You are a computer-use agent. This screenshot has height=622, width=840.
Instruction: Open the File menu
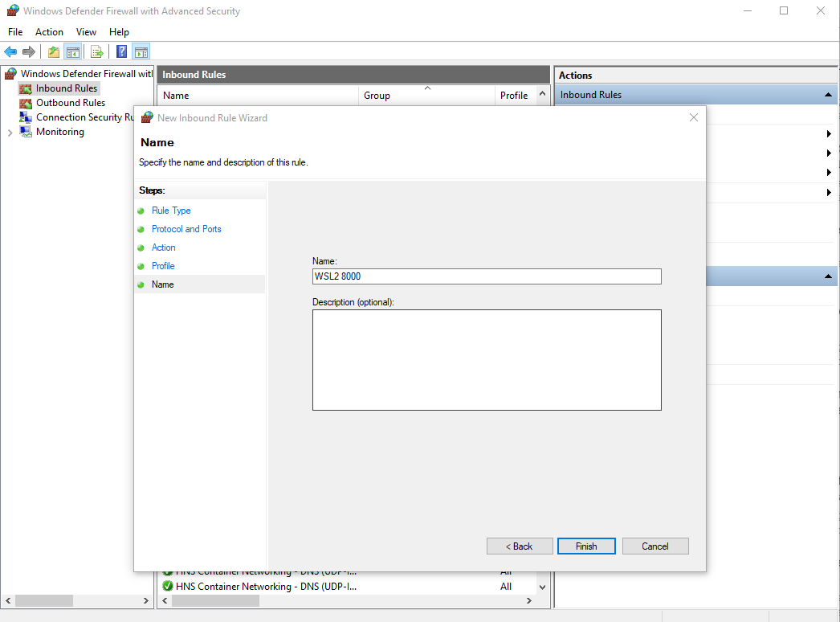click(x=15, y=32)
